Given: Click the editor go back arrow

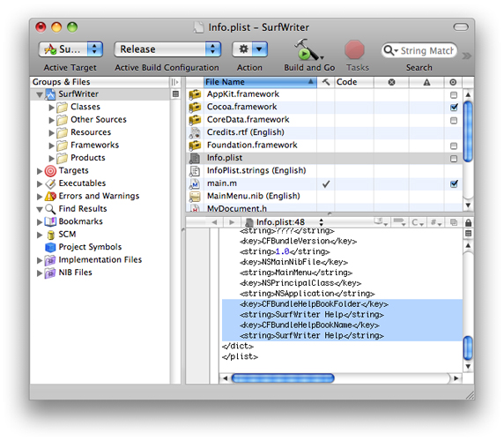Looking at the screenshot, I should (214, 222).
